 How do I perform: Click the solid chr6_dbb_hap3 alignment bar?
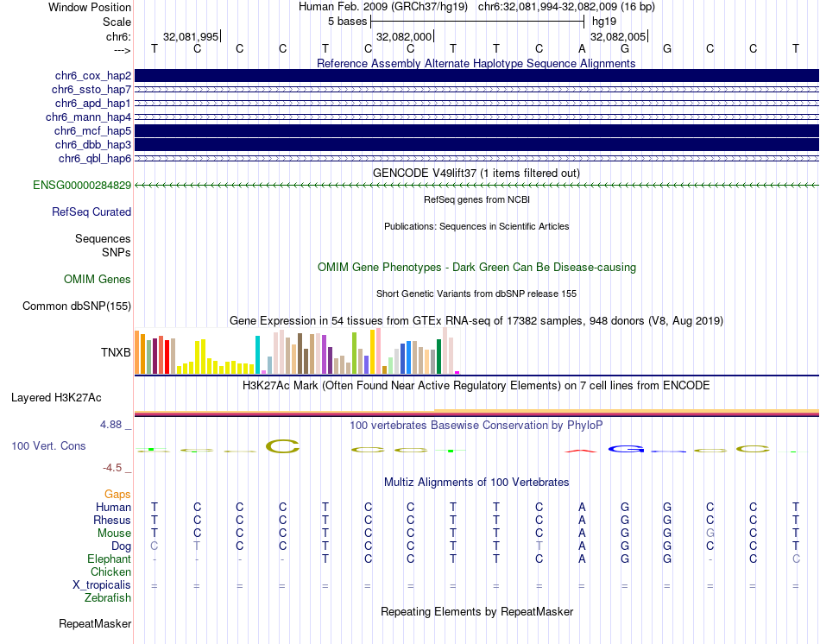pos(476,144)
